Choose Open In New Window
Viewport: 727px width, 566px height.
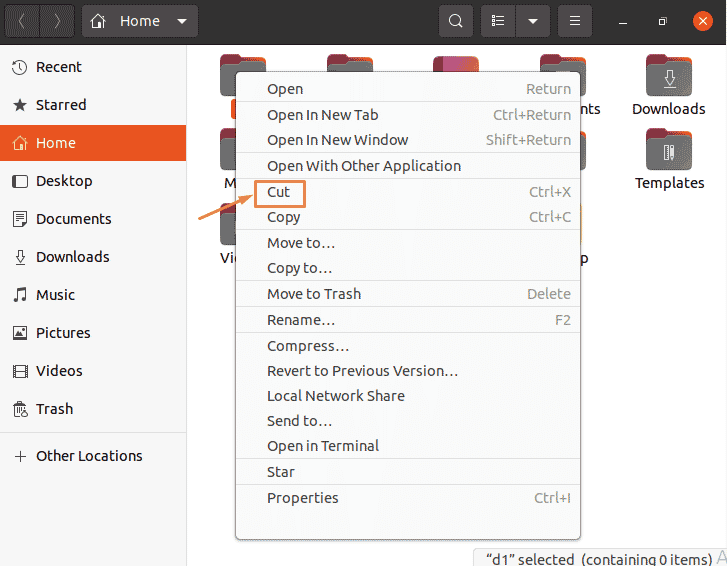coord(408,140)
